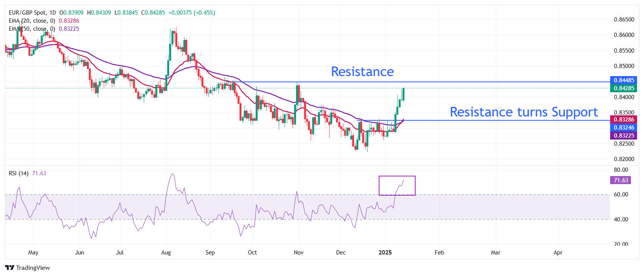Select the 60.00 RSI axis label

pyautogui.click(x=621, y=195)
